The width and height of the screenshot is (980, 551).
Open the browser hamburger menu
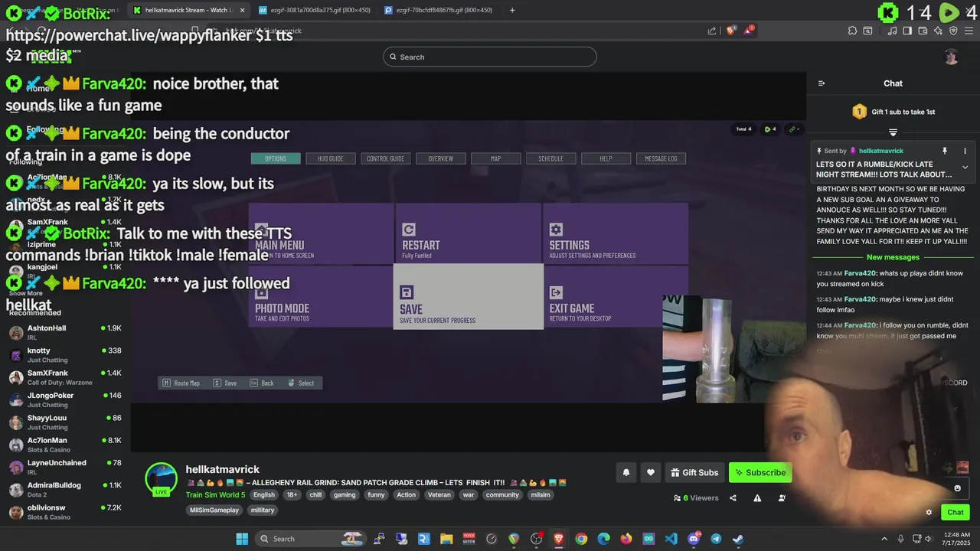[x=969, y=31]
